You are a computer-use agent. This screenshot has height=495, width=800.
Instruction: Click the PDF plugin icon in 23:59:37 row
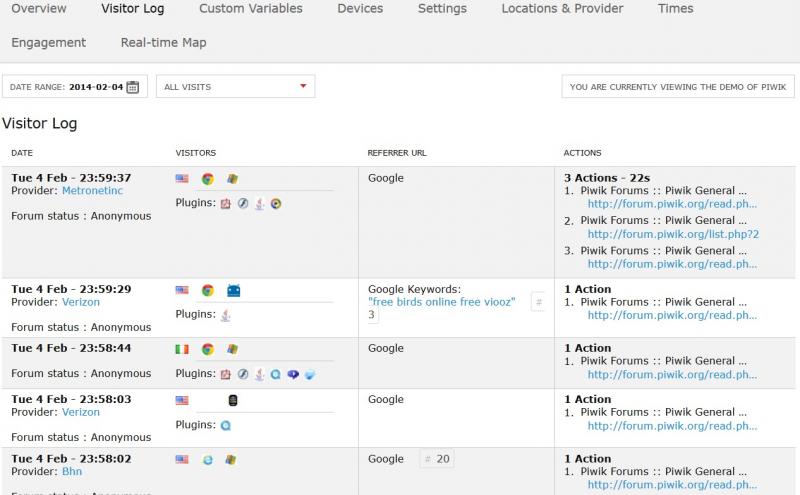[x=226, y=204]
